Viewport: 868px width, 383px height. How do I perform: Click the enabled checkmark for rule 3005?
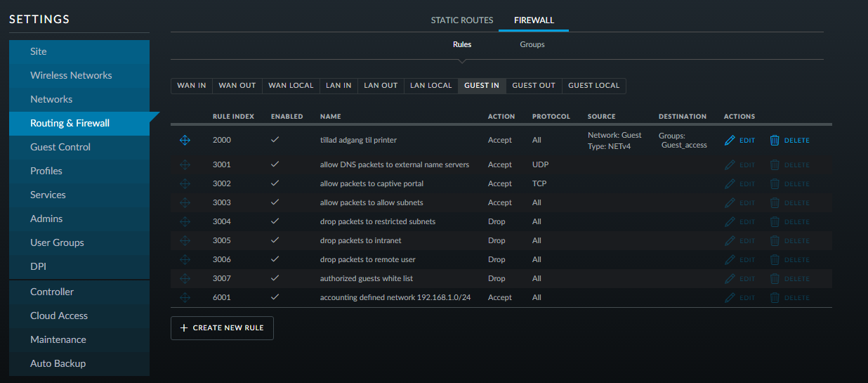275,240
